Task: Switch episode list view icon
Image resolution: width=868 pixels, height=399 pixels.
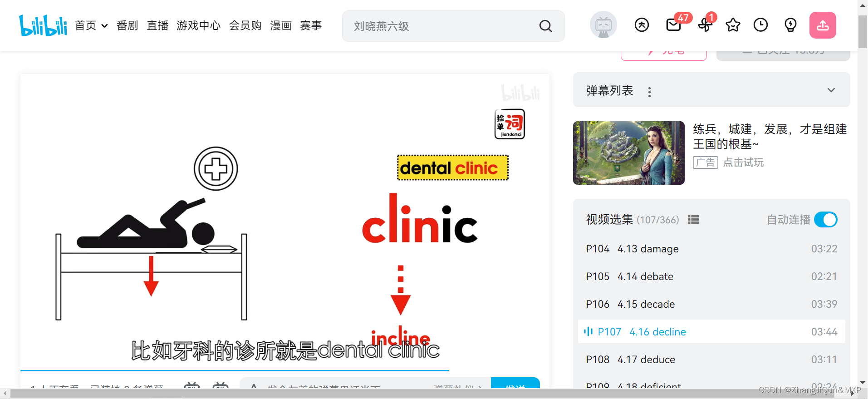Action: [x=693, y=220]
